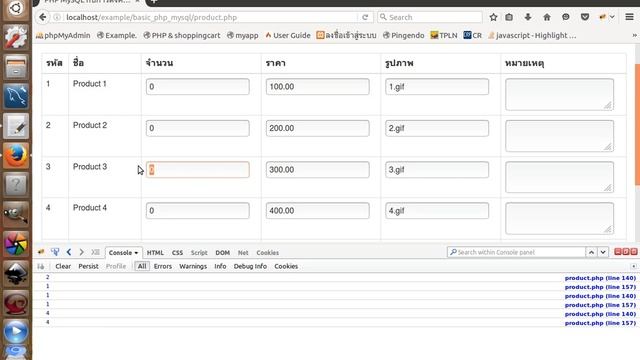
Task: Go back with the browser back arrow
Action: click(42, 17)
